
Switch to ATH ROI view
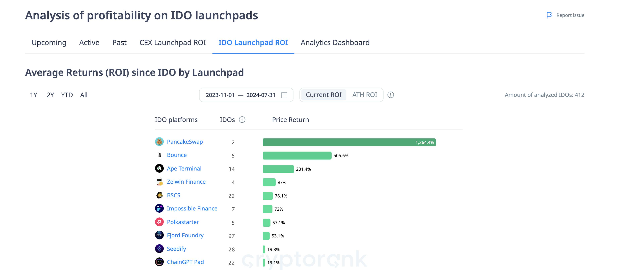click(364, 95)
